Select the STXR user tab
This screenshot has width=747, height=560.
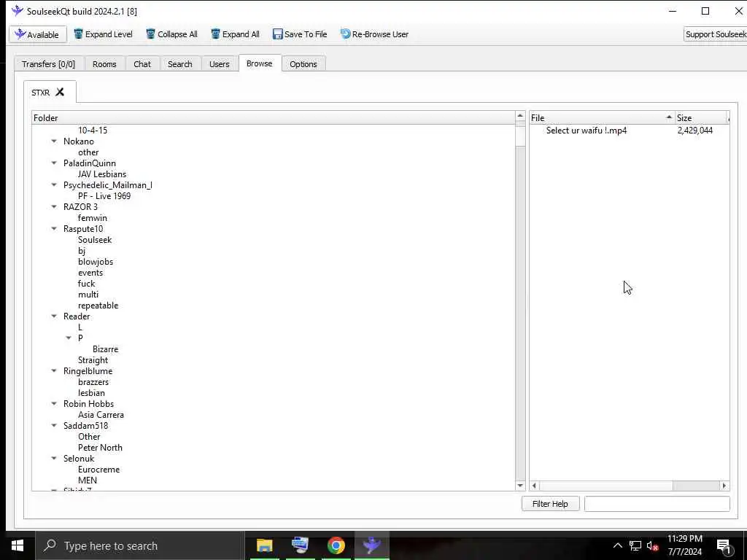pyautogui.click(x=41, y=93)
